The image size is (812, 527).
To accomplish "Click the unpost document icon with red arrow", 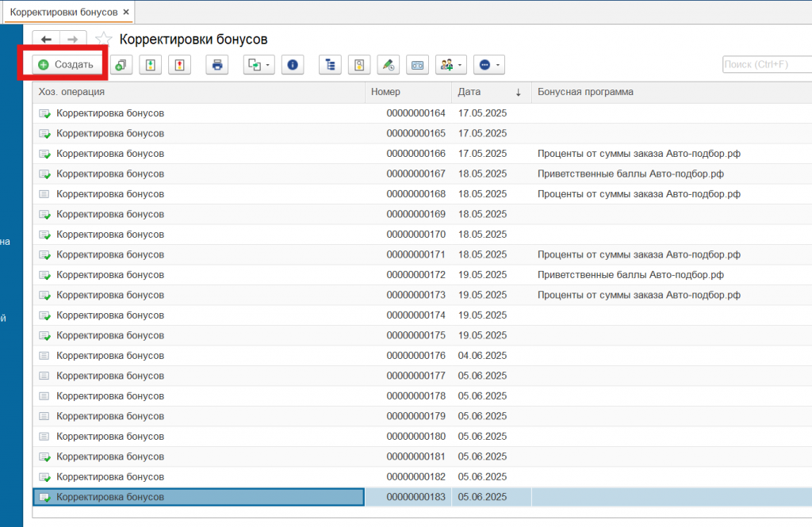I will point(180,65).
